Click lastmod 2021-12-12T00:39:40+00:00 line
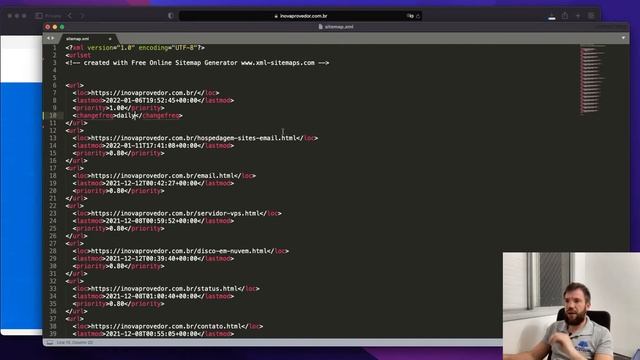Image resolution: width=640 pixels, height=360 pixels. 153,258
